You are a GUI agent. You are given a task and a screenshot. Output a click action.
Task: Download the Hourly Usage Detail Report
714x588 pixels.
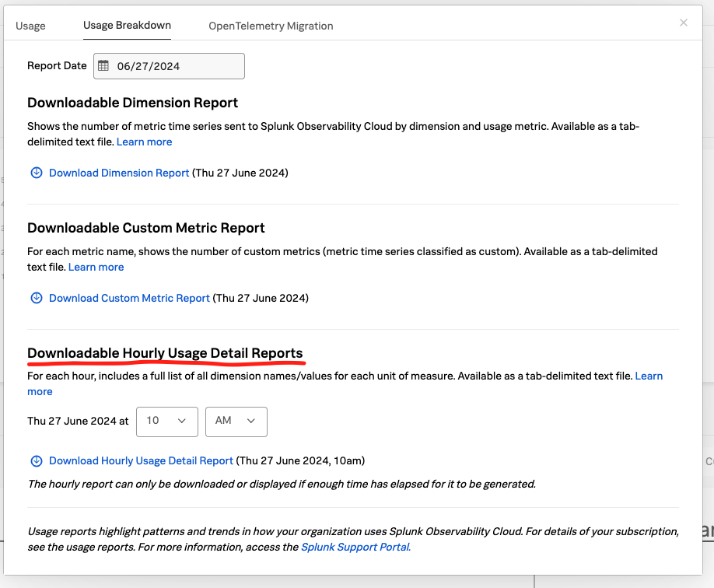[140, 460]
